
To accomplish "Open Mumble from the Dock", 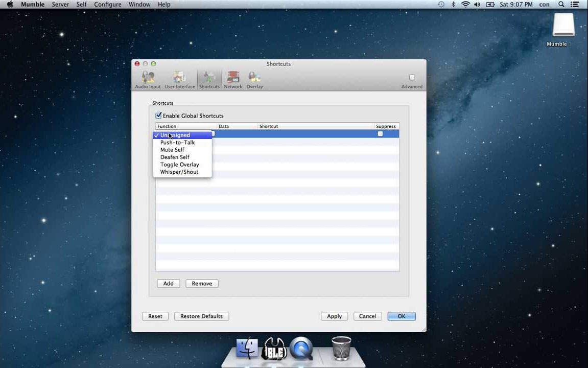I will pyautogui.click(x=274, y=349).
